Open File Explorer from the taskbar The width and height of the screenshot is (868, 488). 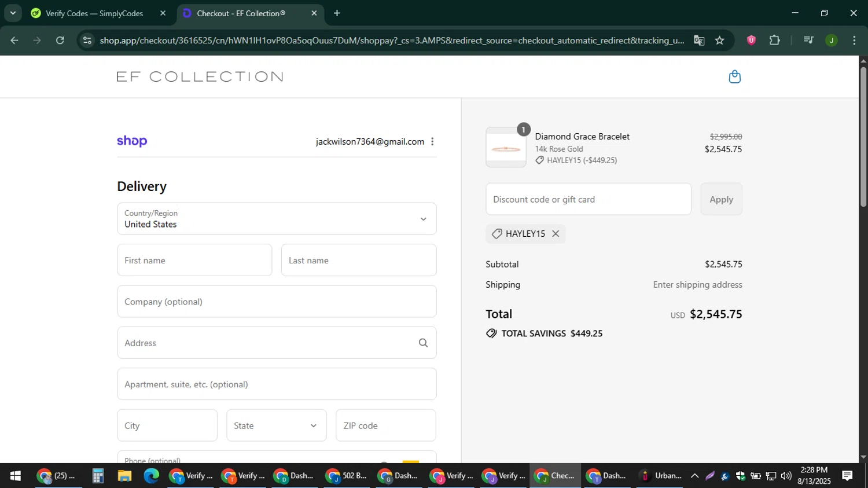tap(124, 476)
